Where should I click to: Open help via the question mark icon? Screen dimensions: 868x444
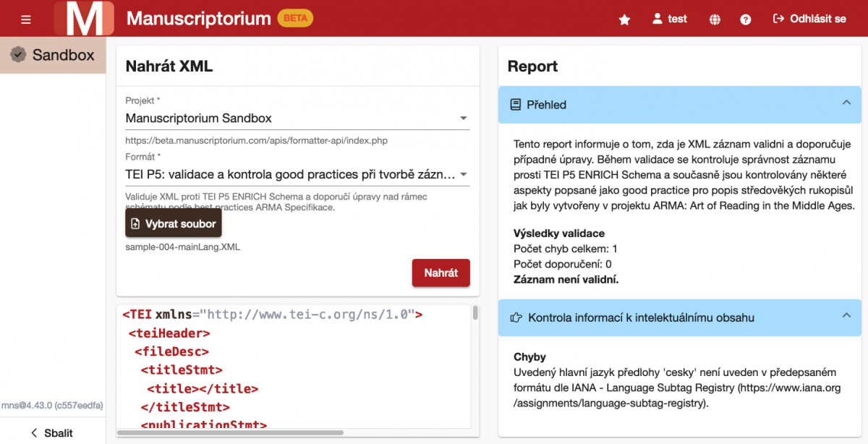pyautogui.click(x=746, y=20)
